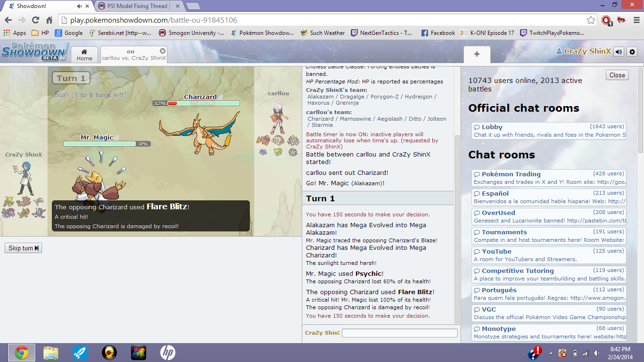
Task: Click Mr. Magic HP bar at 0%
Action: click(107, 144)
